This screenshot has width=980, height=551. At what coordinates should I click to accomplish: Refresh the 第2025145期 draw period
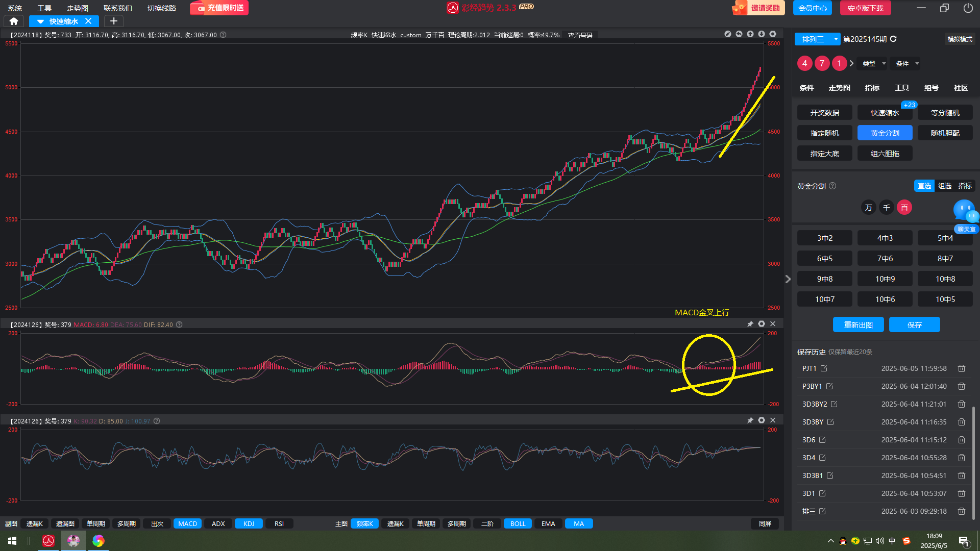(893, 39)
